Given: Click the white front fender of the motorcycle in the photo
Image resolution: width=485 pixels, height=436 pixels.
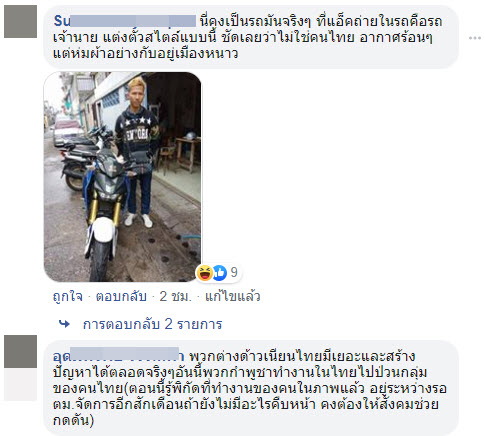Looking at the screenshot, I should tap(103, 229).
